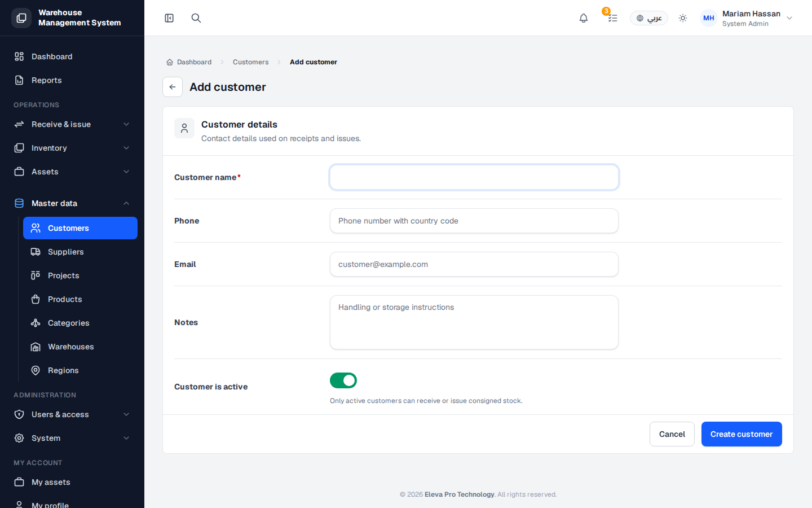Collapse the sidebar panel icon

tap(169, 18)
